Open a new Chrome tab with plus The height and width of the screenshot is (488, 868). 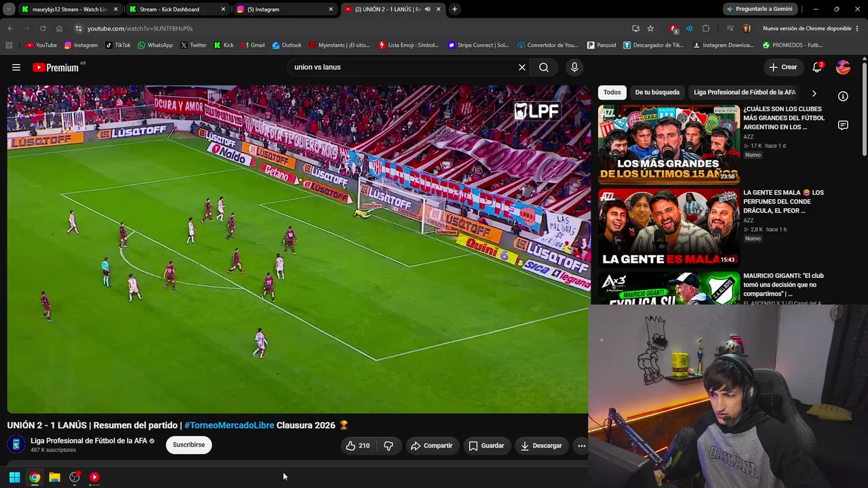(x=454, y=9)
